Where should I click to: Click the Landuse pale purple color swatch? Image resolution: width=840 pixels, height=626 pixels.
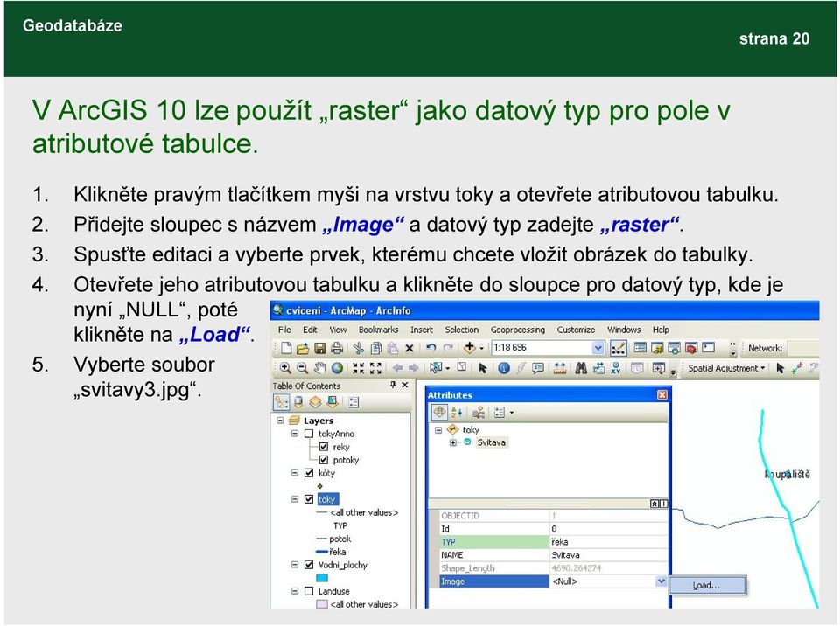pos(321,604)
